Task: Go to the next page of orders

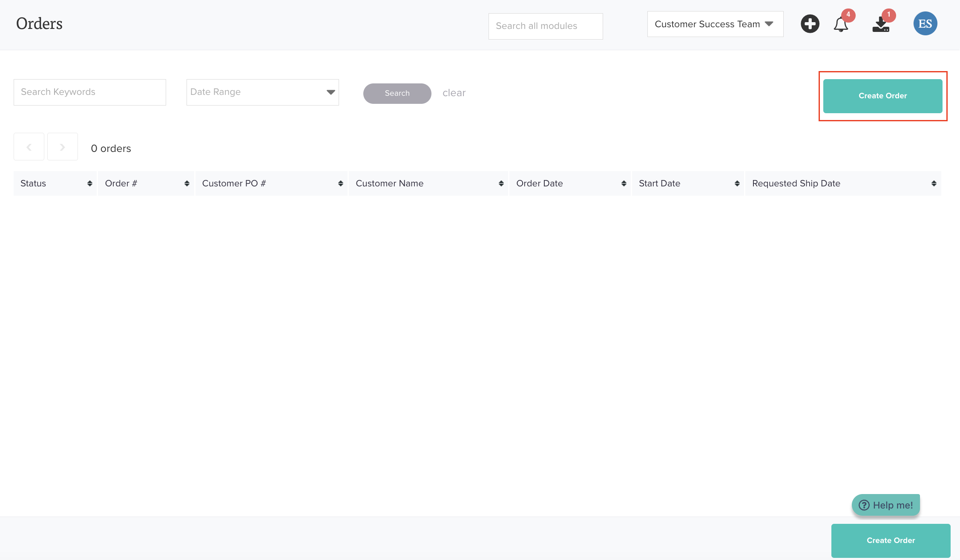Action: point(63,147)
